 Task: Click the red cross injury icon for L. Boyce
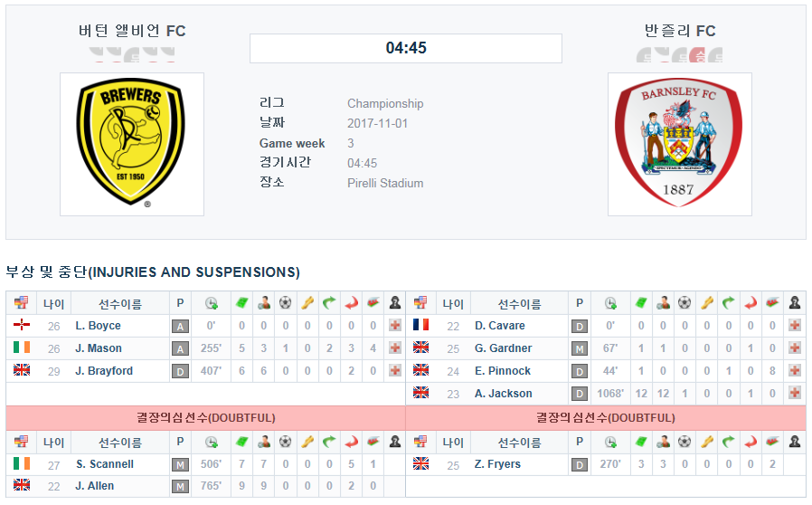(395, 326)
